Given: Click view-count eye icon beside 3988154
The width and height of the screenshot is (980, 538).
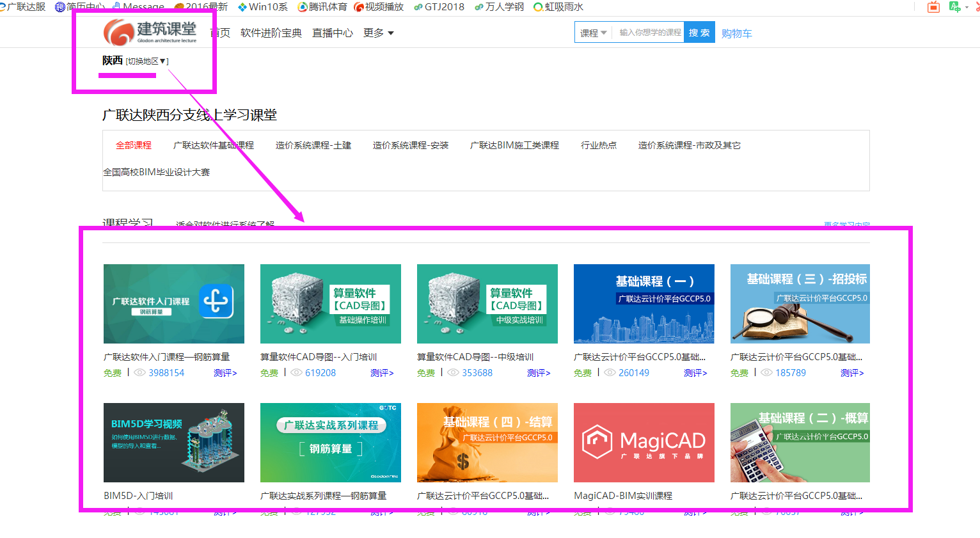Looking at the screenshot, I should tap(139, 372).
